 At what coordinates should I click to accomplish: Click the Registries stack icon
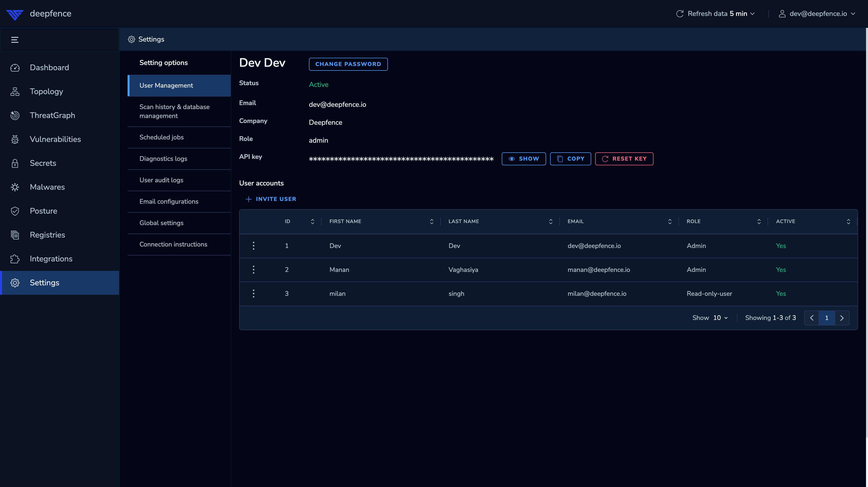pyautogui.click(x=15, y=235)
